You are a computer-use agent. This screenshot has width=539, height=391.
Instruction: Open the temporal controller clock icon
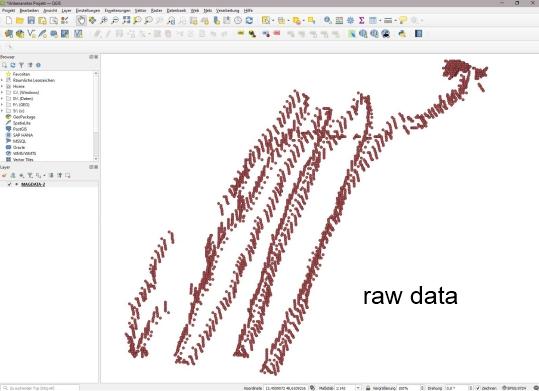pyautogui.click(x=238, y=21)
